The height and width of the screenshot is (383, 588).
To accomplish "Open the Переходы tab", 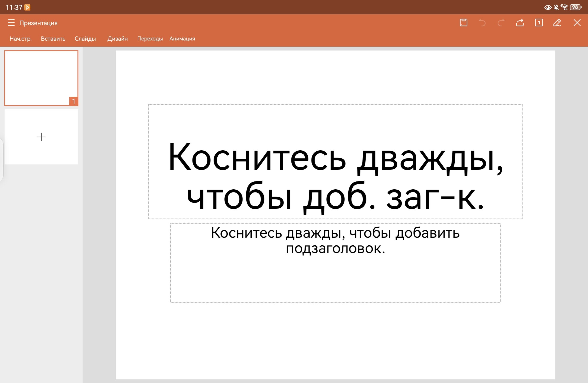I will (150, 39).
